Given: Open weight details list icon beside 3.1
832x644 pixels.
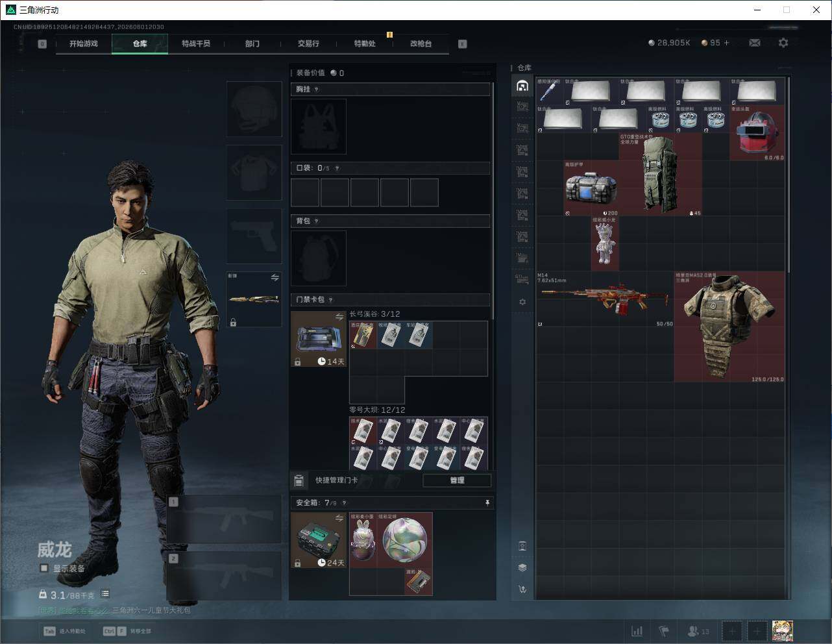Looking at the screenshot, I should coord(105,594).
